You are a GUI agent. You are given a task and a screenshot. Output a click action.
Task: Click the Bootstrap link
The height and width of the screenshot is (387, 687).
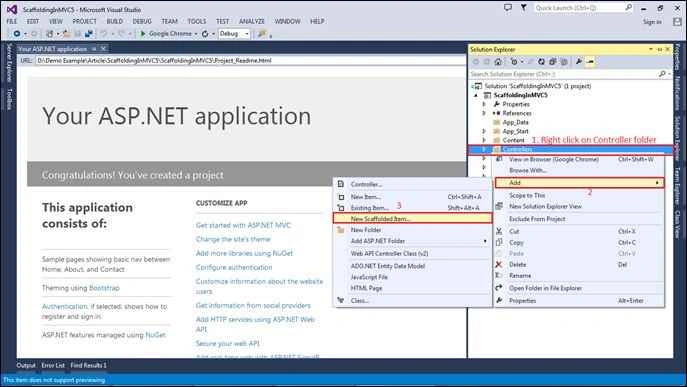pos(104,288)
